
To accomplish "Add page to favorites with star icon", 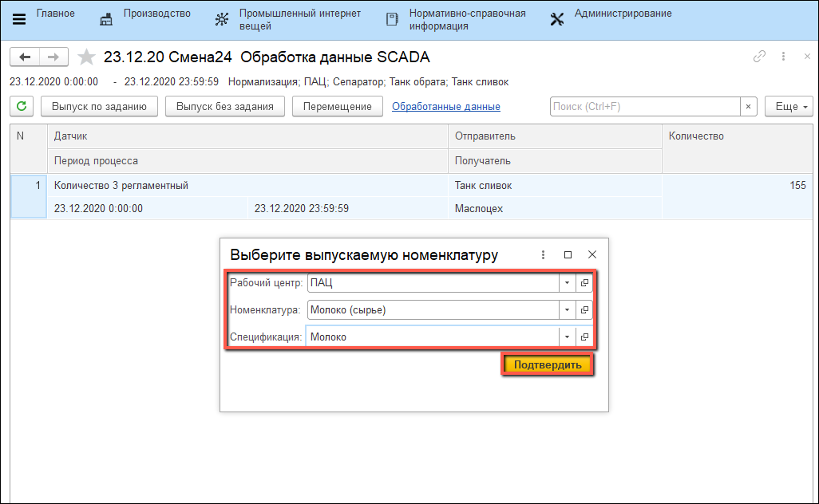I will tap(87, 57).
